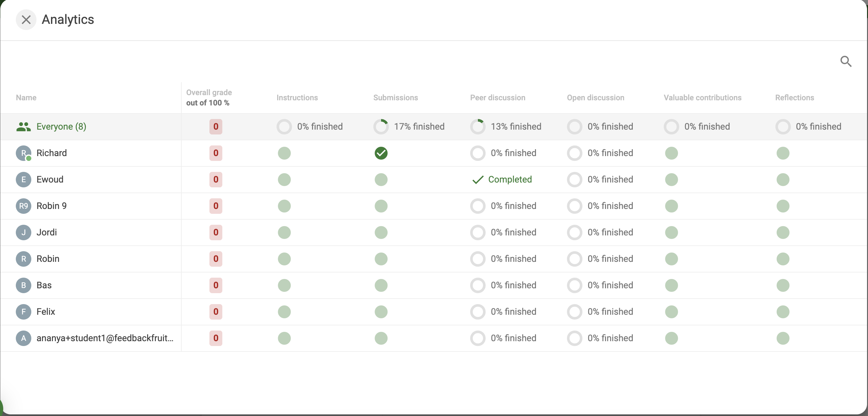Viewport: 868px width, 416px height.
Task: Click the Everyone group icon
Action: (24, 127)
